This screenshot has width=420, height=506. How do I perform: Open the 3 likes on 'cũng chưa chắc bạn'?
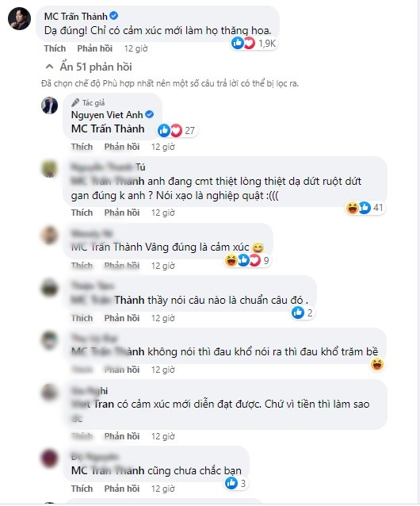[237, 483]
